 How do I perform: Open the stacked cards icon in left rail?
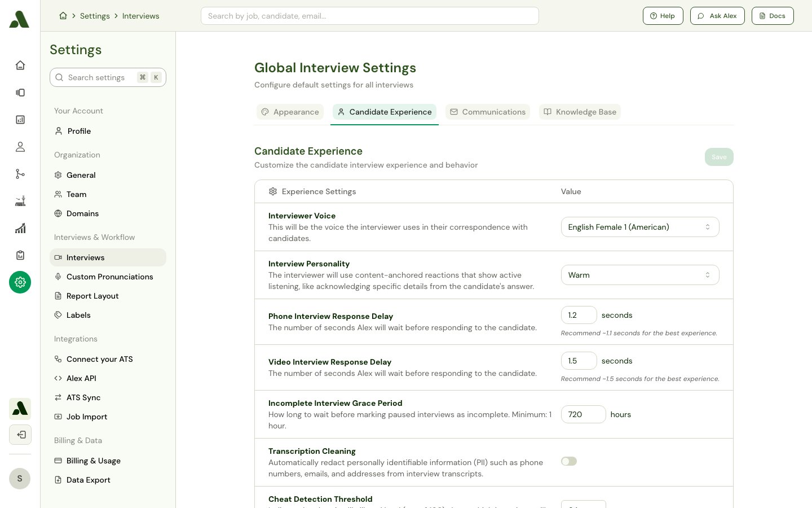(x=20, y=93)
